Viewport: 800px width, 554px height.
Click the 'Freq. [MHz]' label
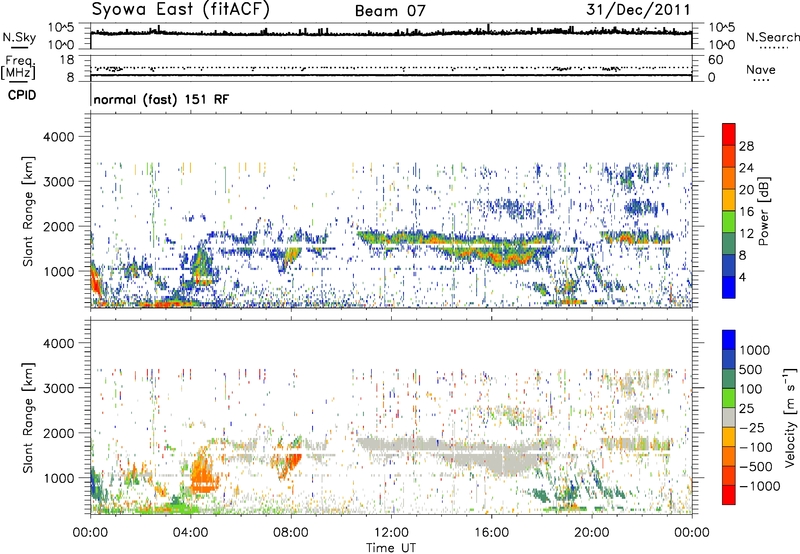point(18,67)
